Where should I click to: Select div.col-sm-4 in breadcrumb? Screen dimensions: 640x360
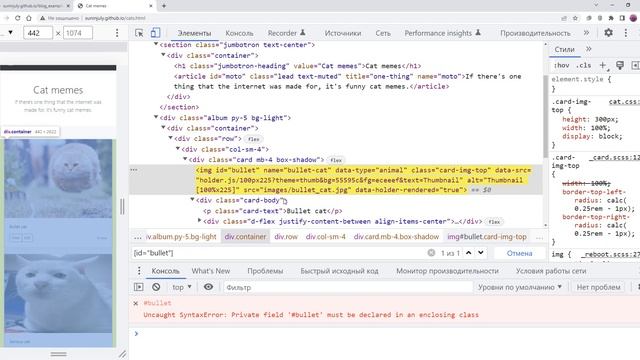click(x=326, y=236)
